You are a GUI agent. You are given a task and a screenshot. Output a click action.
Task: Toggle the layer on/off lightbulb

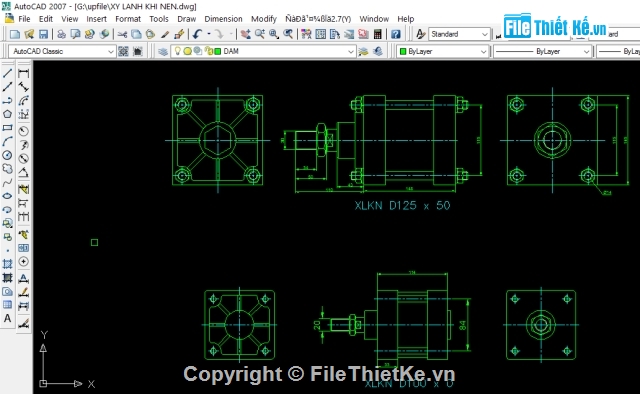point(178,51)
